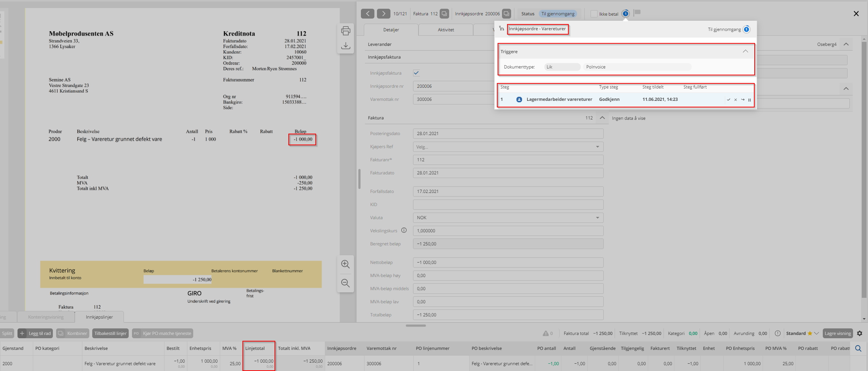Click the Lagre visning button
The width and height of the screenshot is (868, 371).
point(837,333)
